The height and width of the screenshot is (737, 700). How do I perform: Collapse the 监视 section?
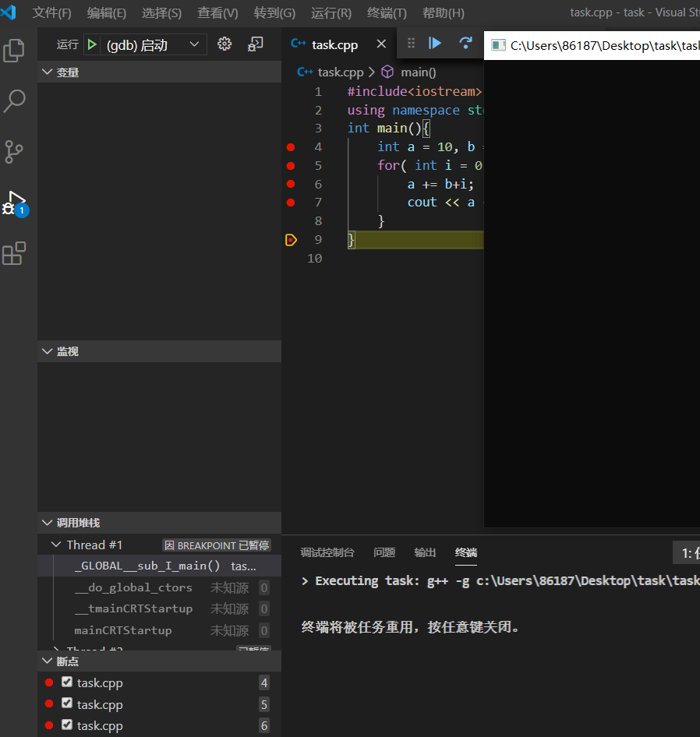(160, 351)
